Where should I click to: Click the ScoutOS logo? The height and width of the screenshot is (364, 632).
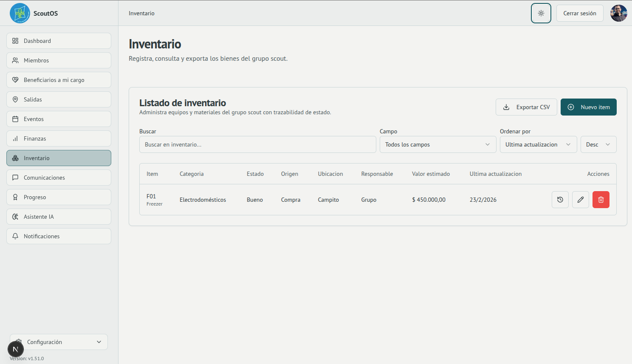[x=20, y=13]
